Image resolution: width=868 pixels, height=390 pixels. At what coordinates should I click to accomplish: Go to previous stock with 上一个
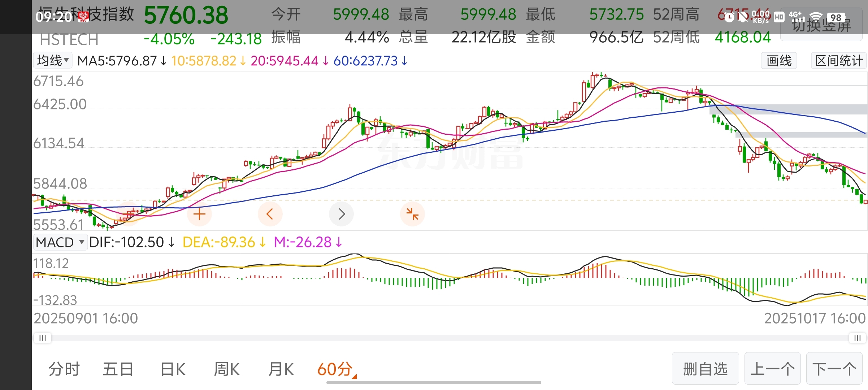pos(772,369)
